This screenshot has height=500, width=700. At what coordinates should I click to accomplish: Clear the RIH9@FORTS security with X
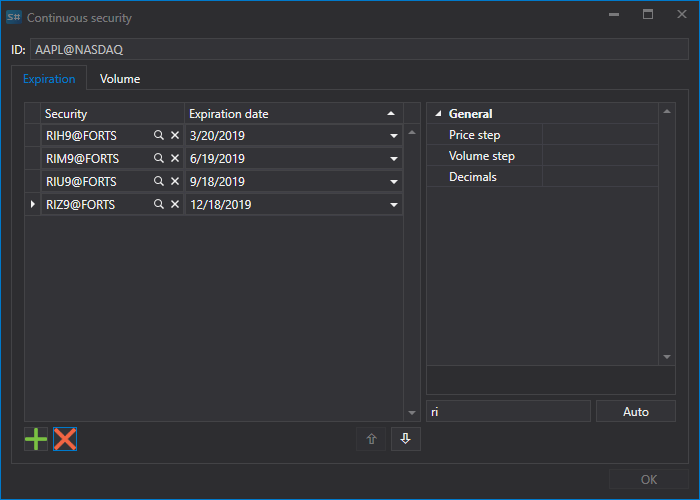(175, 135)
